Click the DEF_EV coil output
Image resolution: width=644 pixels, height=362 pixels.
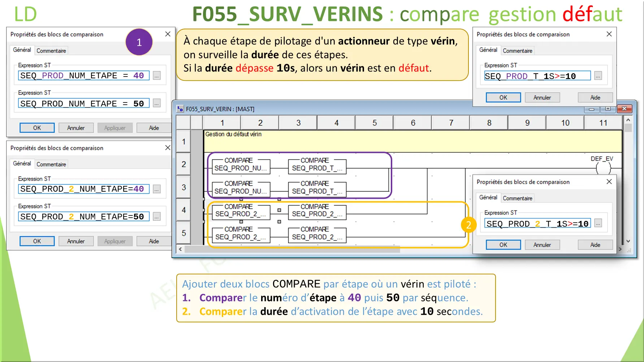[x=604, y=168]
